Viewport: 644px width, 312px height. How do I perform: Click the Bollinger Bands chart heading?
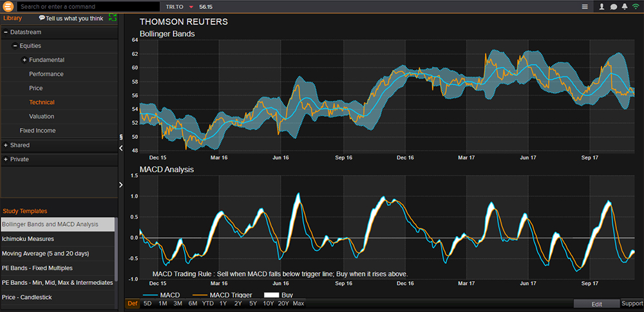pyautogui.click(x=167, y=34)
